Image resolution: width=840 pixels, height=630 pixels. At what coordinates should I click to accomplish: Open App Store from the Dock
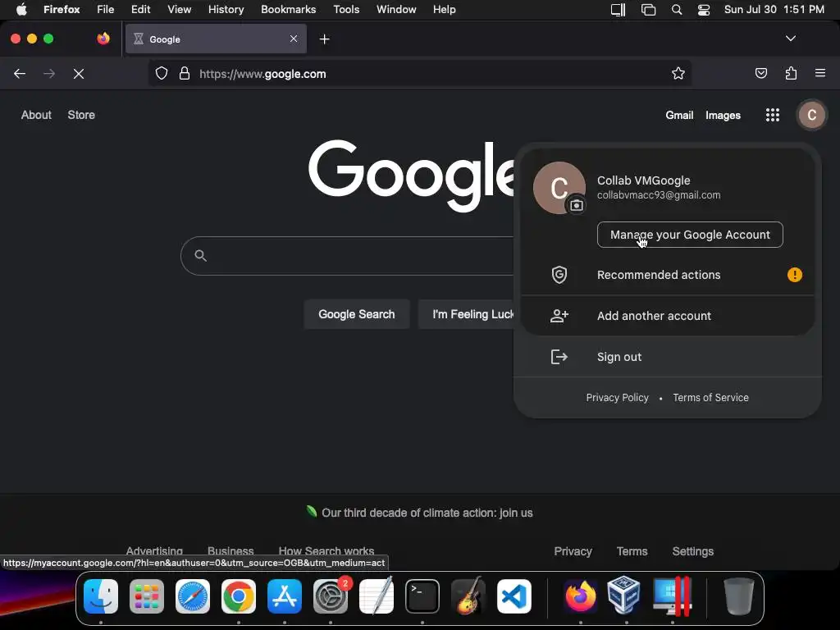pyautogui.click(x=285, y=596)
